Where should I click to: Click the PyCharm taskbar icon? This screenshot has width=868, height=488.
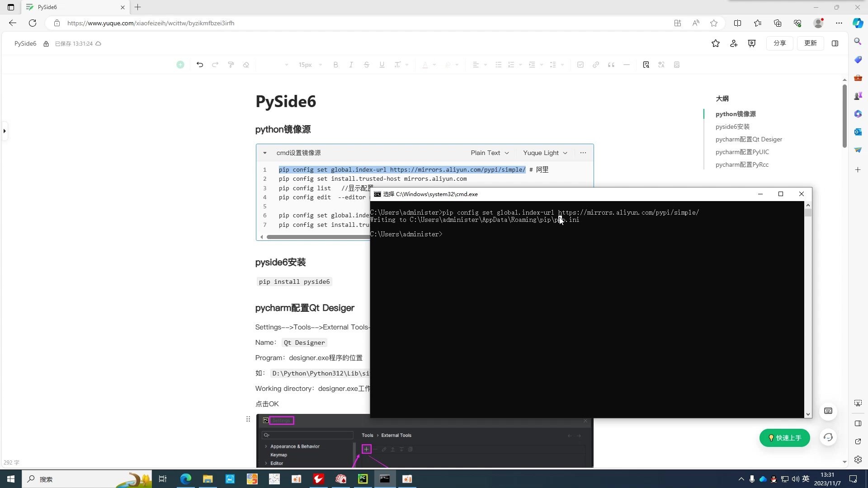coord(363,479)
